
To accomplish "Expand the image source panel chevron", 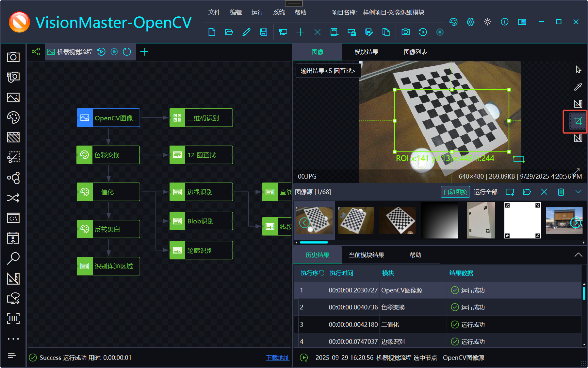I will (578, 192).
